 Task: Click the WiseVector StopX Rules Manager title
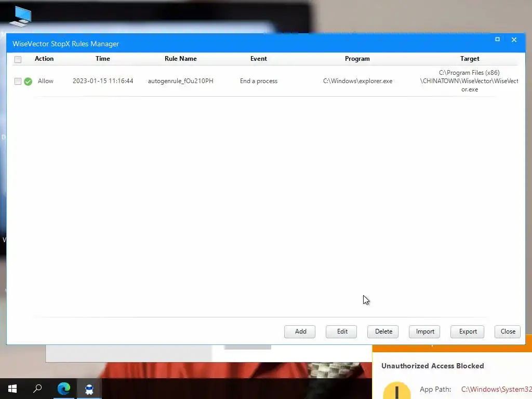coord(66,44)
